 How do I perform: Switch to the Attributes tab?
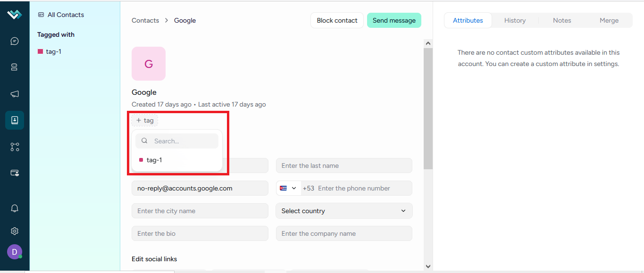(x=468, y=20)
